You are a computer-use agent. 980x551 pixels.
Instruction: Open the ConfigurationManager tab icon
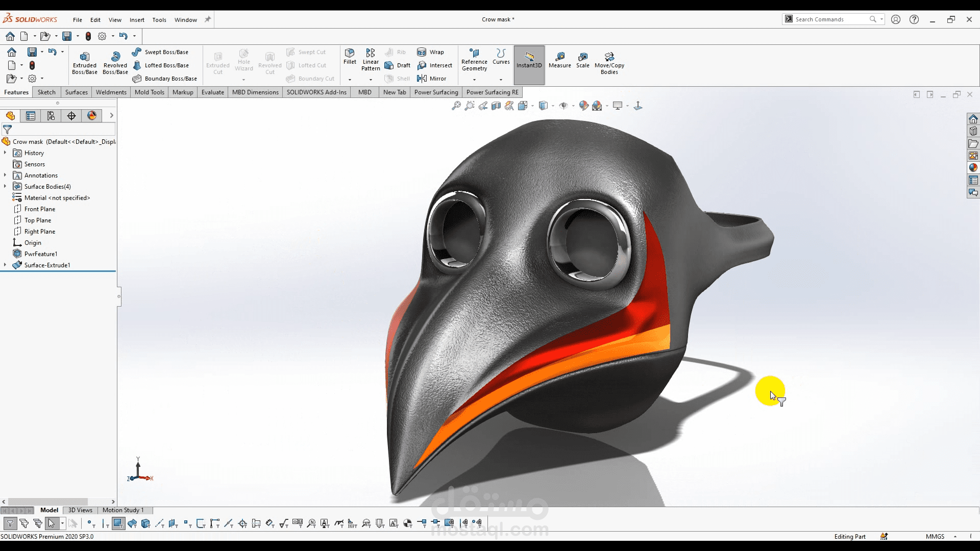[x=51, y=116]
